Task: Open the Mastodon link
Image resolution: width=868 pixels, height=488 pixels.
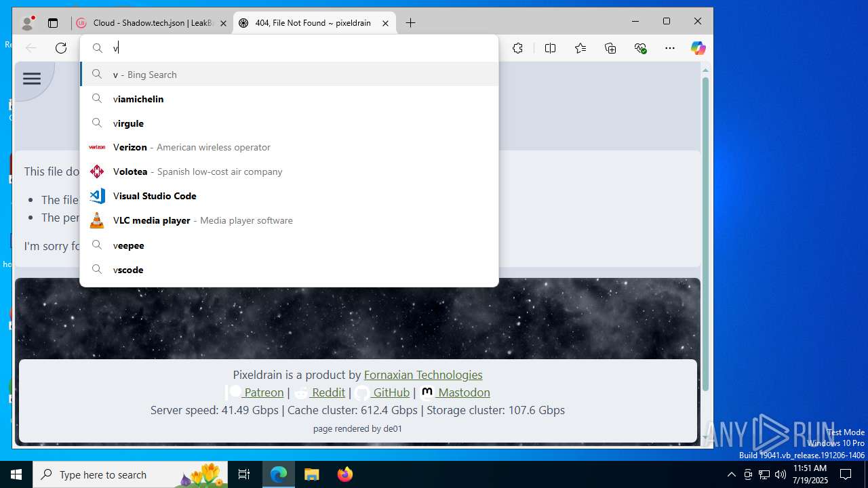Action: tap(454, 392)
